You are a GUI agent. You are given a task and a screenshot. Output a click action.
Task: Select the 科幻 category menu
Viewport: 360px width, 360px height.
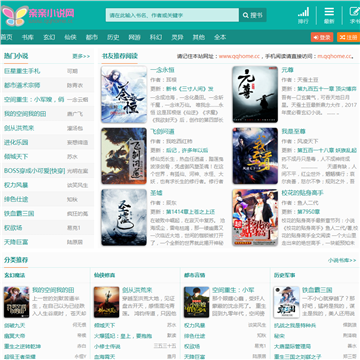tap(156, 37)
